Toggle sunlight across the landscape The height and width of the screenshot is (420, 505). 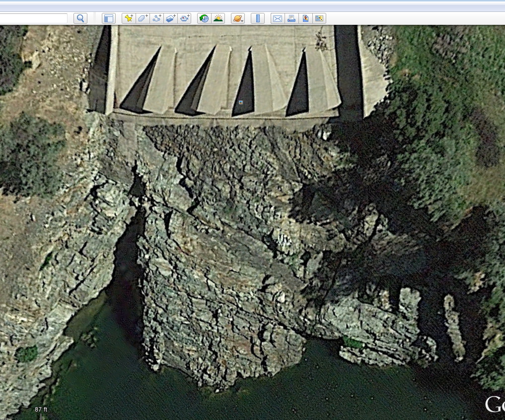pyautogui.click(x=218, y=18)
